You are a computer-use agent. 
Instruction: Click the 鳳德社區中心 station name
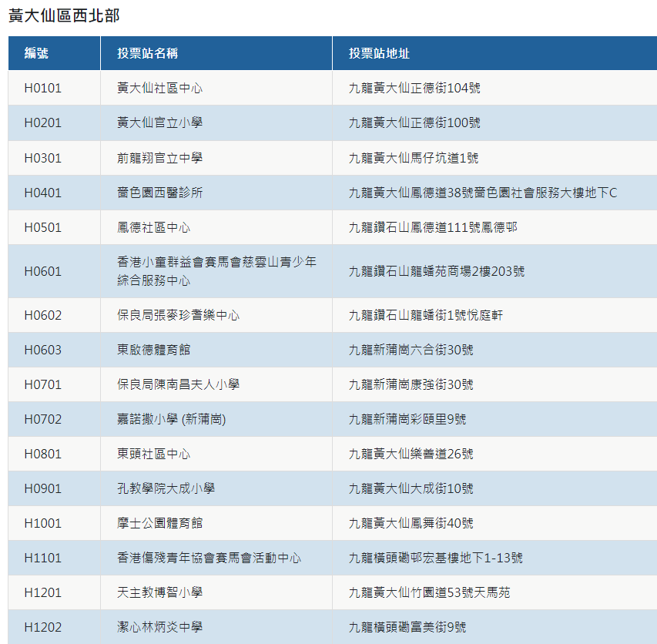[153, 227]
